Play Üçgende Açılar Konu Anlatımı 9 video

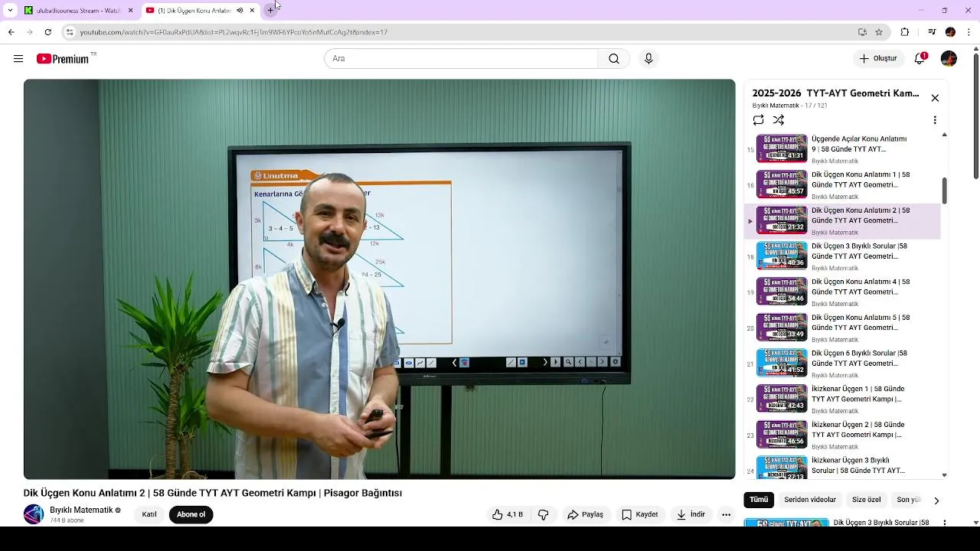pyautogui.click(x=842, y=149)
